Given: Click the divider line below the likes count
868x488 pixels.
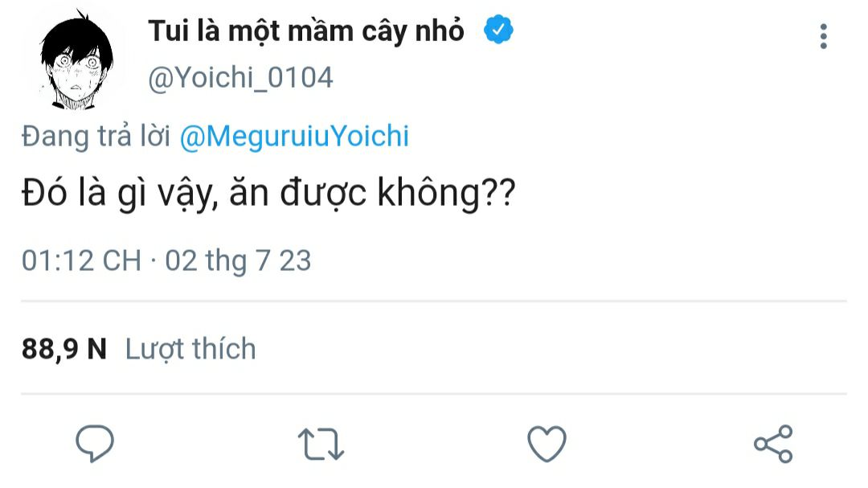Looking at the screenshot, I should (434, 394).
